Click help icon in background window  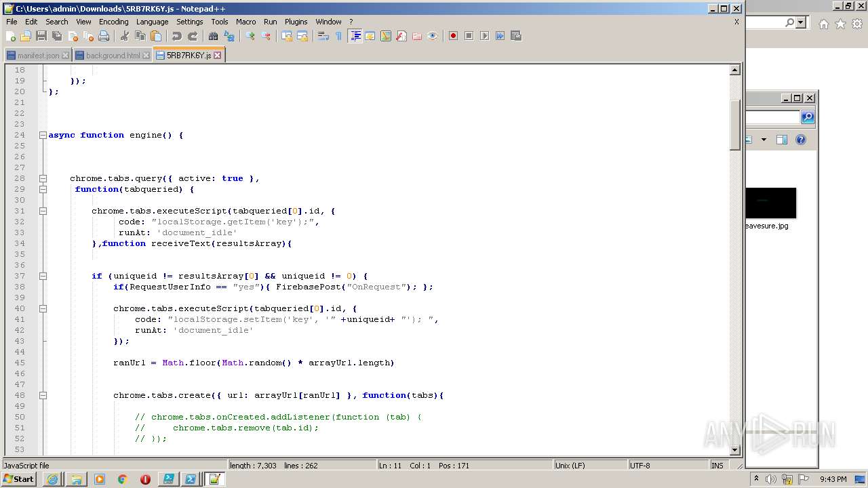(x=801, y=140)
